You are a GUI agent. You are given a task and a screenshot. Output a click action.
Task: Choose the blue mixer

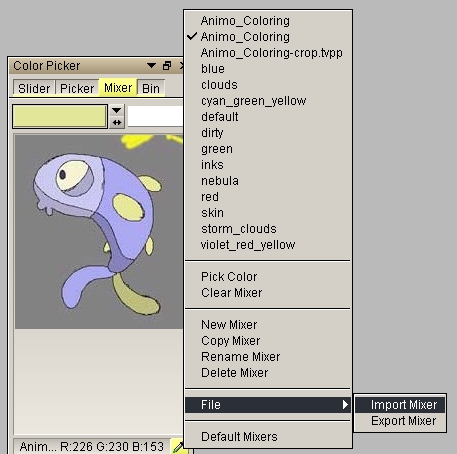268,69
